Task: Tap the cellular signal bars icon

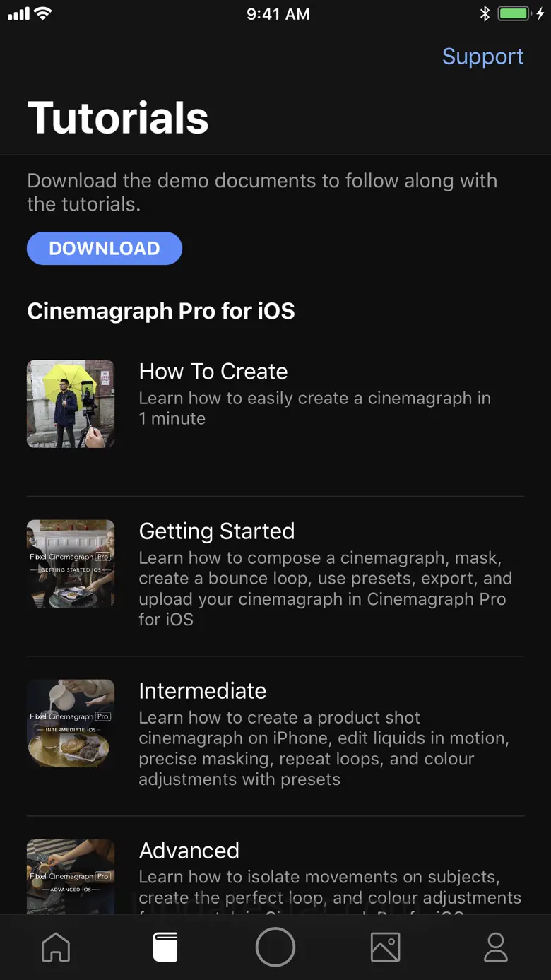Action: 18,14
